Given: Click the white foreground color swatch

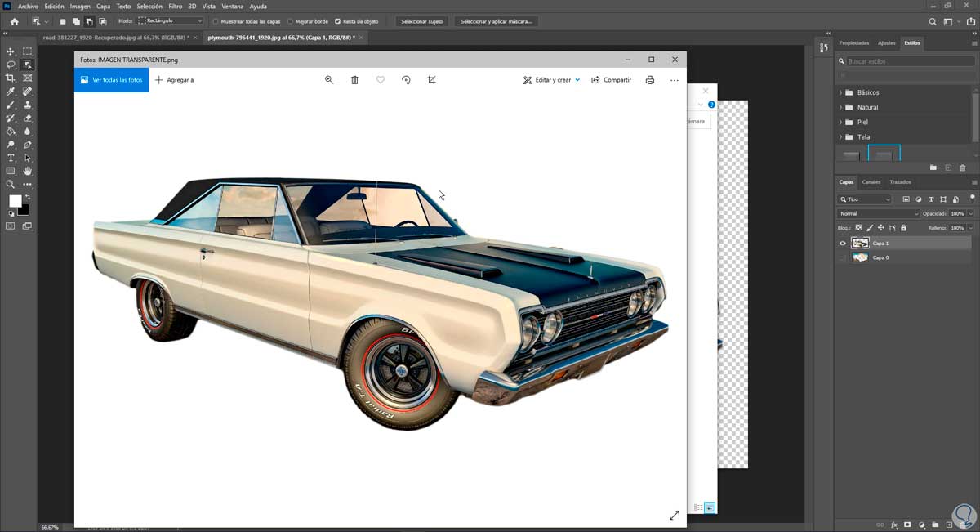Looking at the screenshot, I should 15,201.
